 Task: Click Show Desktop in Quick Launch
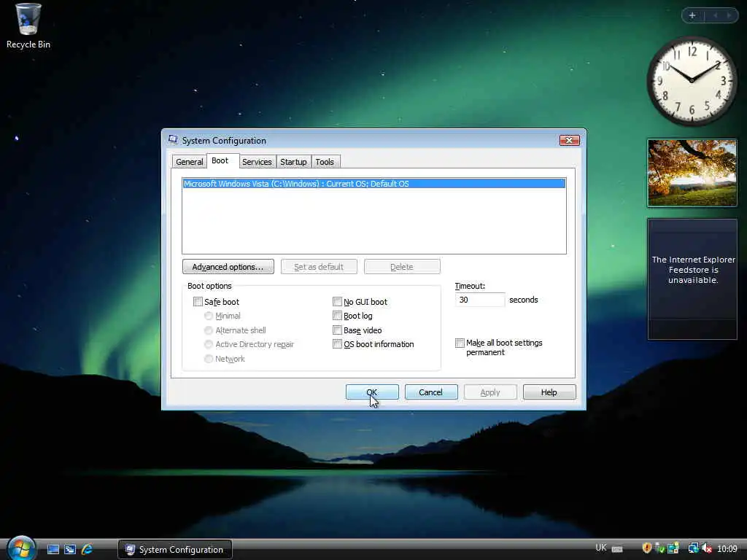tap(53, 550)
